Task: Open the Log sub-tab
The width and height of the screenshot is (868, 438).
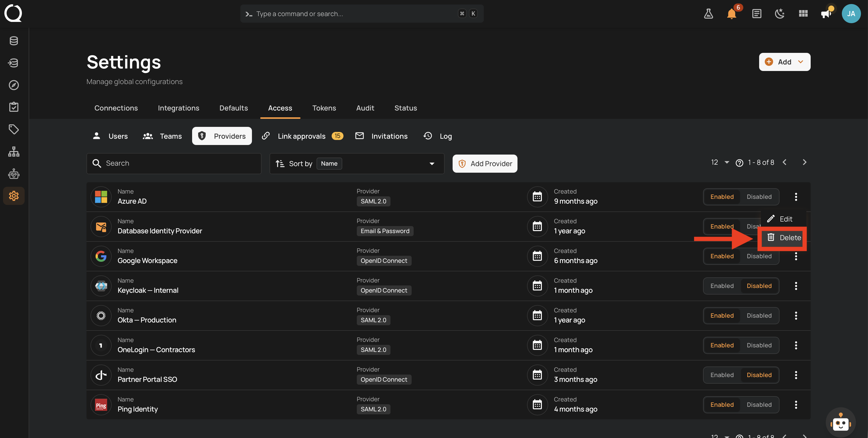Action: pyautogui.click(x=438, y=136)
